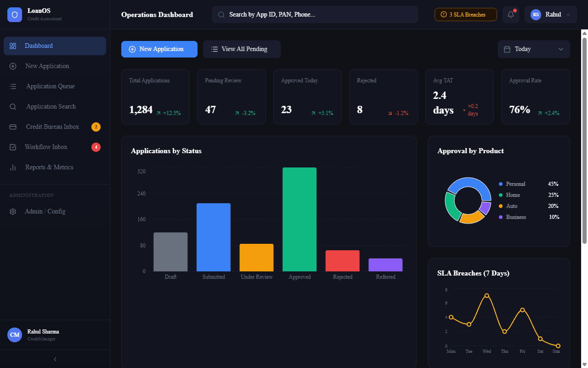
Task: Click the RS user avatar in header
Action: click(x=536, y=15)
